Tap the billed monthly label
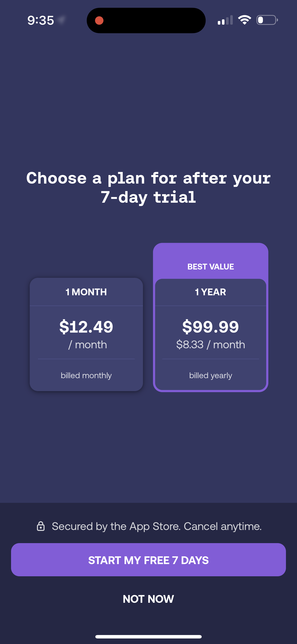The height and width of the screenshot is (644, 297). pyautogui.click(x=86, y=375)
